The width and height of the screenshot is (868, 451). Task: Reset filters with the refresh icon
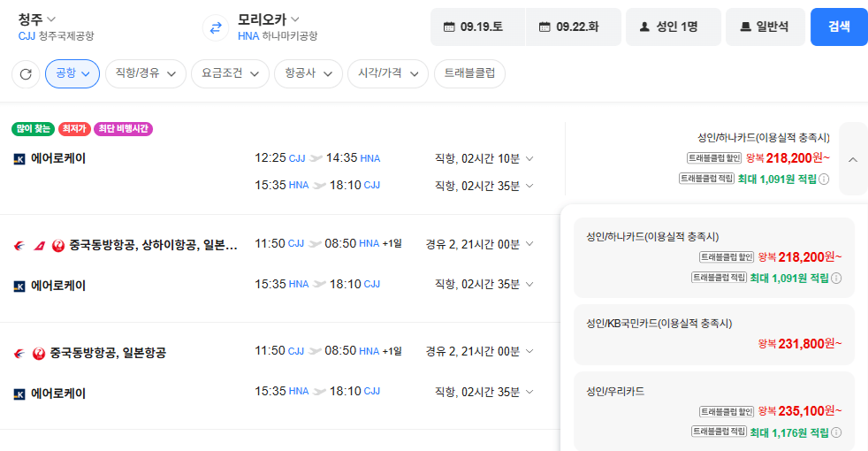tap(26, 73)
